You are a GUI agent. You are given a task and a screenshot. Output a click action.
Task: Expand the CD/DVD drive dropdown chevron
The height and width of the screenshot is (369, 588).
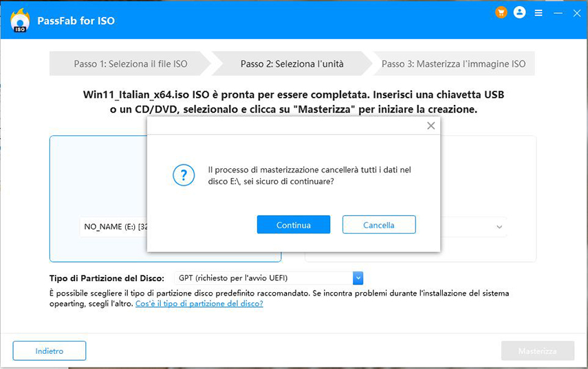pos(499,227)
